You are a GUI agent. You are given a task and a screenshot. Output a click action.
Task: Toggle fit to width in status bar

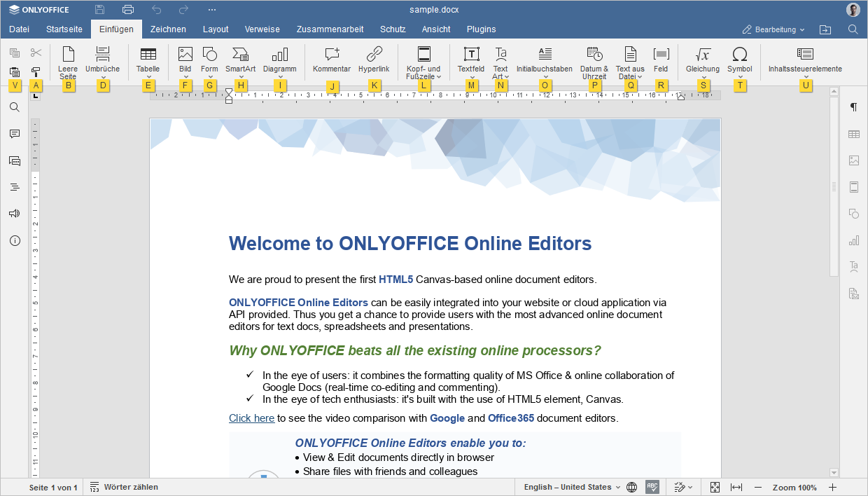click(x=736, y=487)
